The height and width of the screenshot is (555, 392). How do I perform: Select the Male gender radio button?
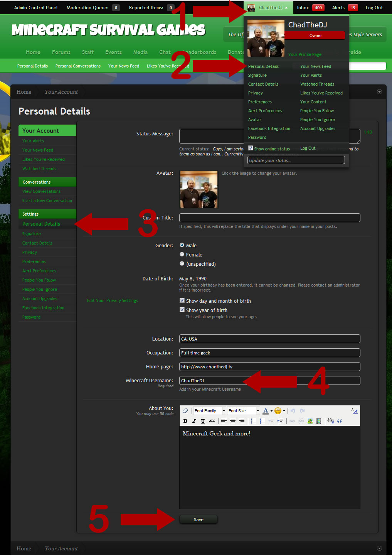point(182,245)
